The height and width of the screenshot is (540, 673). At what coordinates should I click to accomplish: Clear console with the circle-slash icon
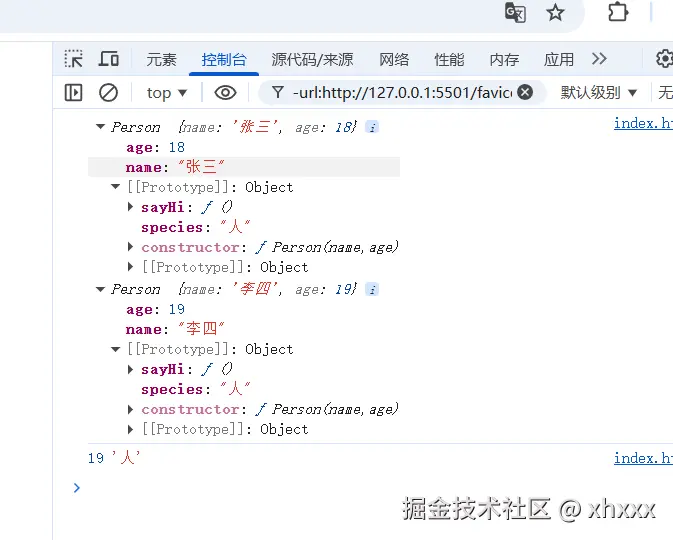click(108, 92)
